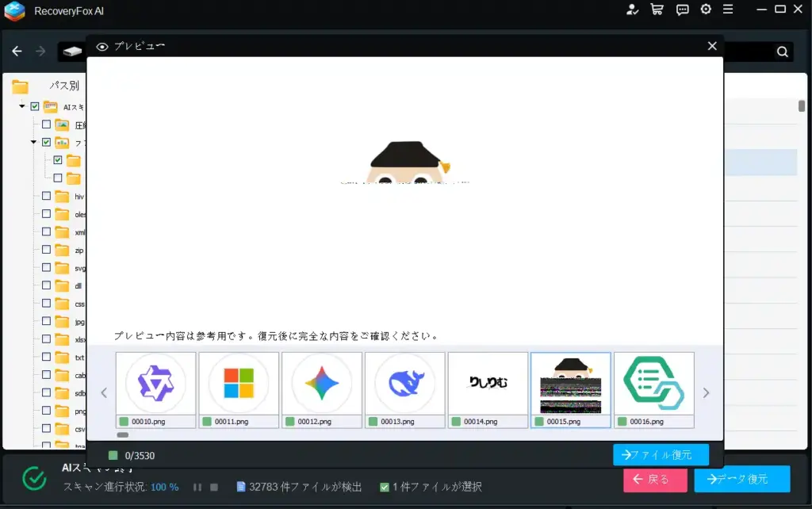Click the ファイル復元 button
This screenshot has height=509, width=812.
point(661,454)
